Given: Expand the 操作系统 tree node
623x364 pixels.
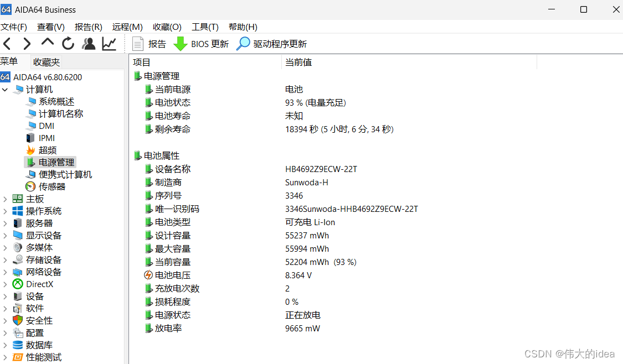Looking at the screenshot, I should [5, 211].
